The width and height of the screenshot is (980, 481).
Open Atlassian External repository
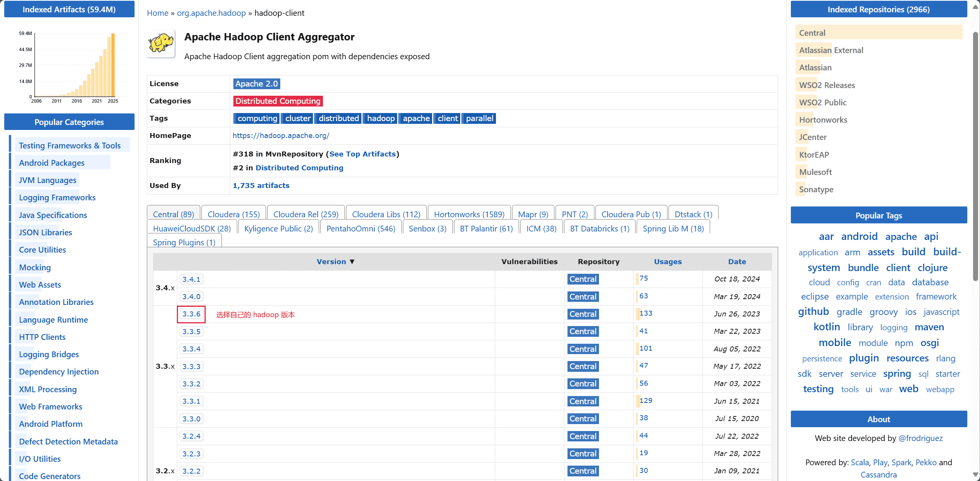[x=831, y=50]
